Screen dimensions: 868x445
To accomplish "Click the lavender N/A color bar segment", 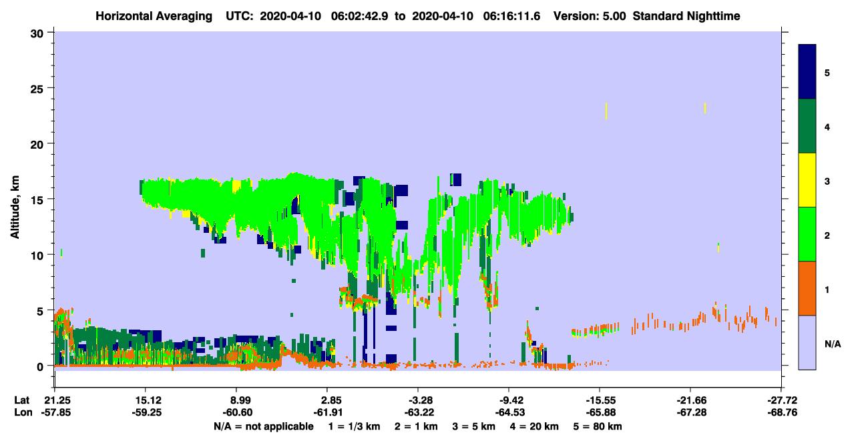I will 807,342.
